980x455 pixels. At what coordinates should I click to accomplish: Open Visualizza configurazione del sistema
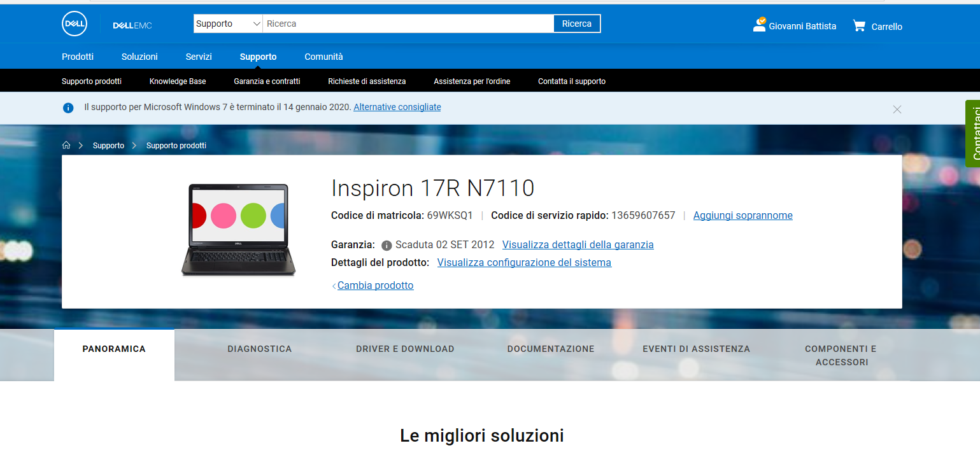[524, 263]
